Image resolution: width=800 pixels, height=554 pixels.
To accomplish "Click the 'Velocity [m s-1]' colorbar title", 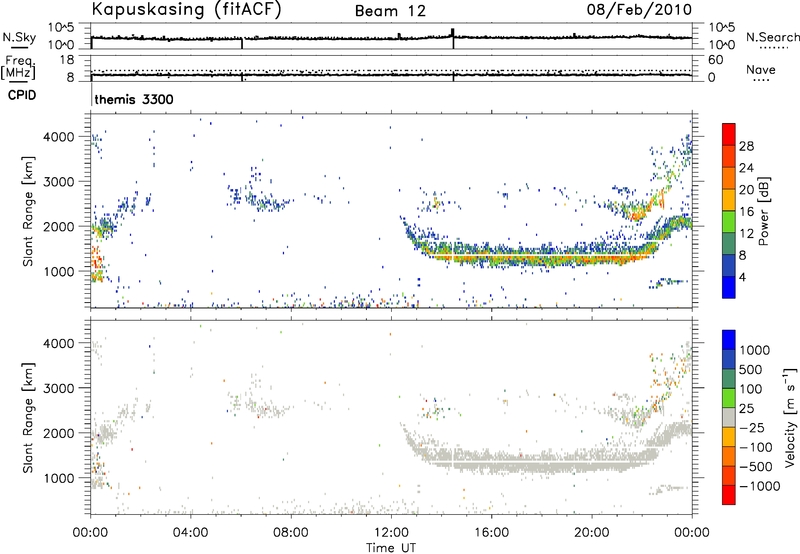I will click(790, 417).
